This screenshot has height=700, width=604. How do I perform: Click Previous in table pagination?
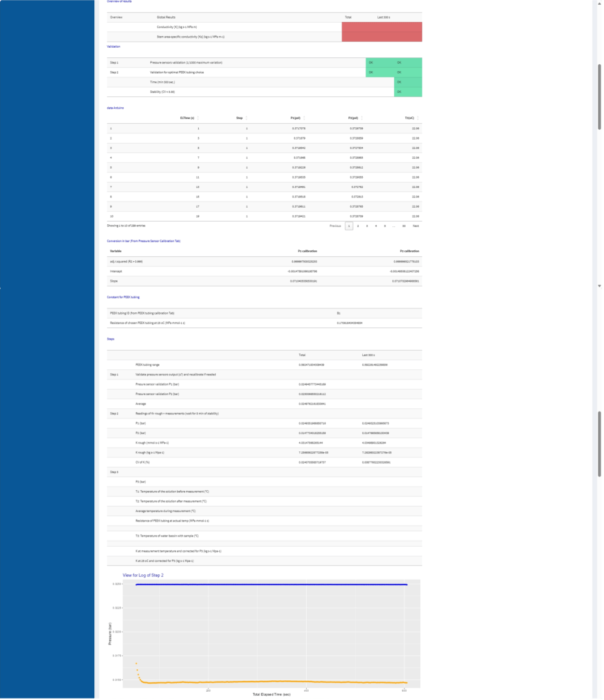tap(335, 225)
